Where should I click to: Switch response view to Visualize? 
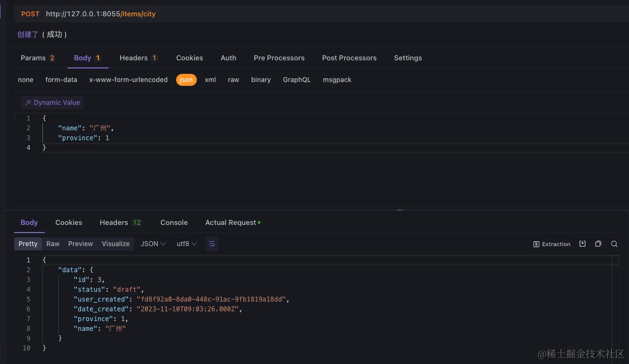coord(115,244)
